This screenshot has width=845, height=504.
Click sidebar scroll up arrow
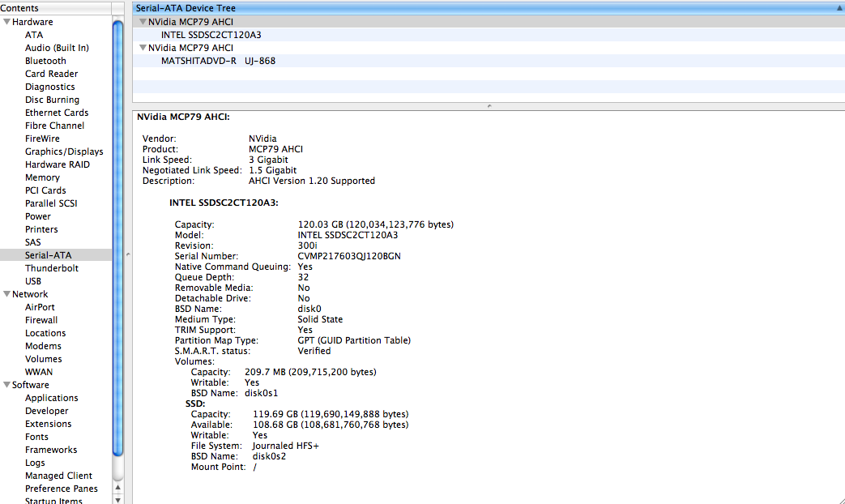(x=118, y=487)
